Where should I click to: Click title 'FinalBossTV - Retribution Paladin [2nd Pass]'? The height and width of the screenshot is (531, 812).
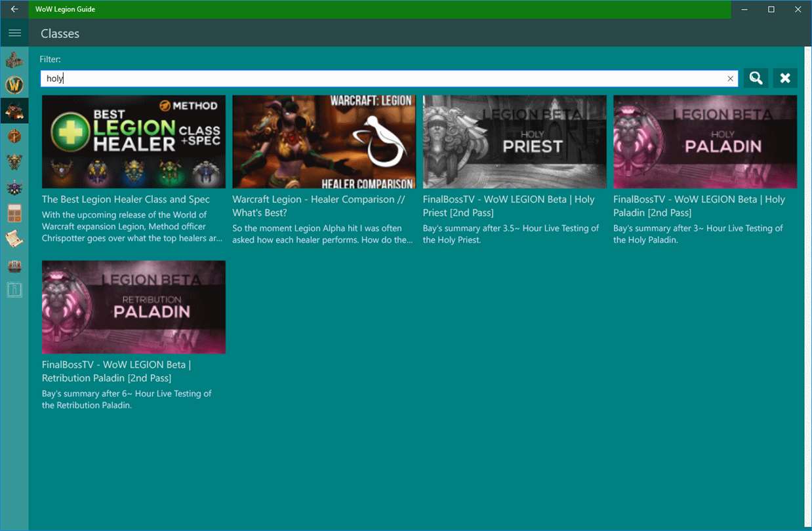[117, 371]
